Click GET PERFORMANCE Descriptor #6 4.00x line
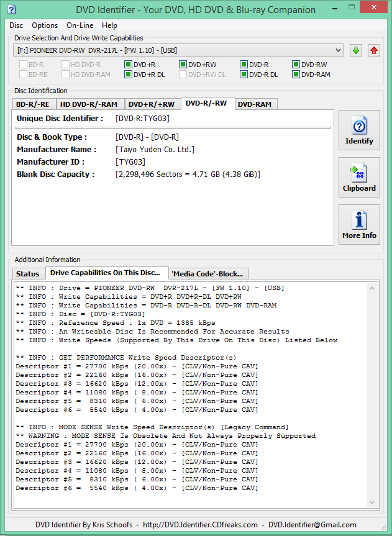This screenshot has height=536, width=392. tap(137, 409)
